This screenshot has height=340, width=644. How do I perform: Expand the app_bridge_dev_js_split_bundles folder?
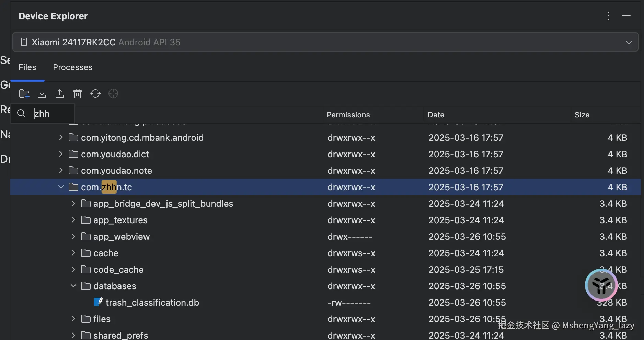pyautogui.click(x=73, y=203)
